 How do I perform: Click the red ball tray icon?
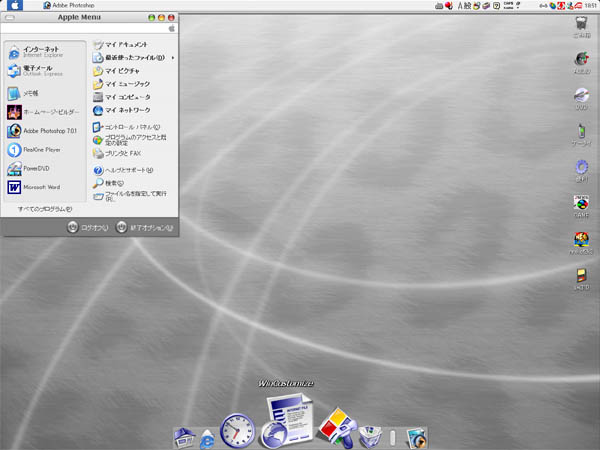[448, 5]
